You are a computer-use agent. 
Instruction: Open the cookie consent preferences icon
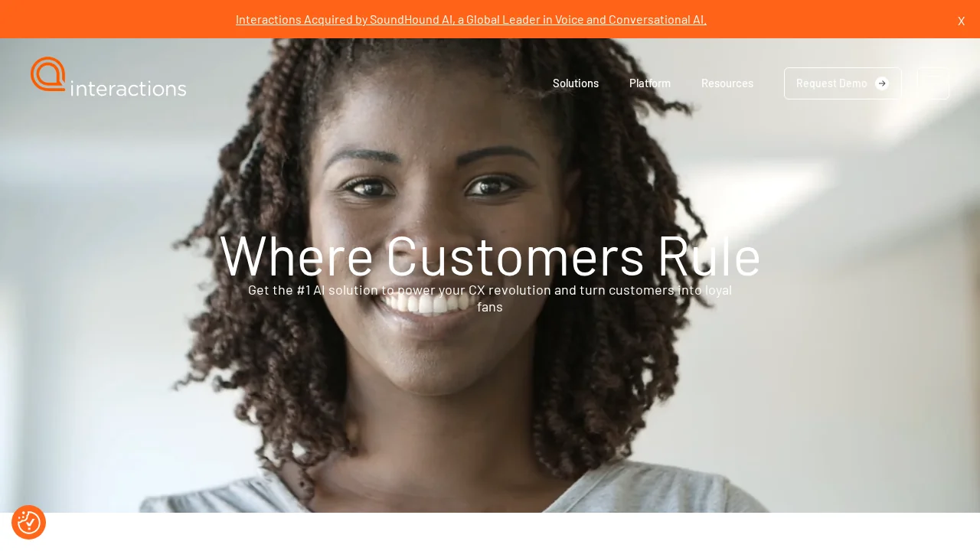click(x=29, y=522)
